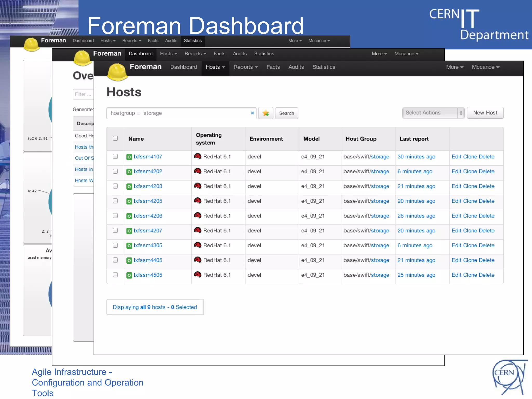This screenshot has width=532, height=399.
Task: Click the New Host button
Action: tap(485, 113)
